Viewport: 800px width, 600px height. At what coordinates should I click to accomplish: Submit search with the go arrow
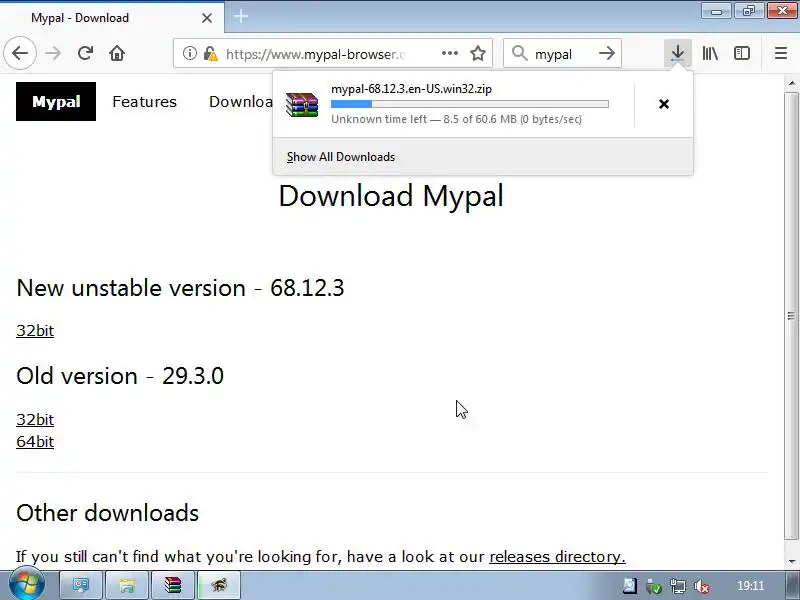(607, 53)
